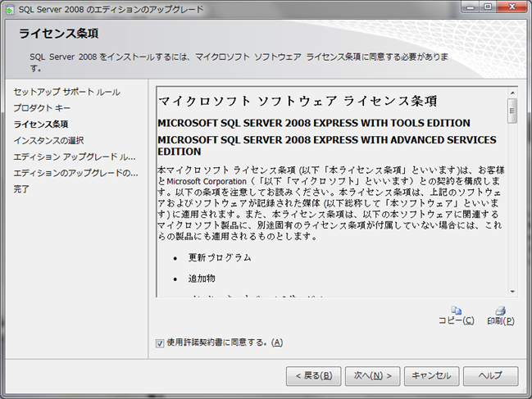Toggle the 使用許諾契約書に同意する checkbox
The image size is (532, 399).
(160, 343)
